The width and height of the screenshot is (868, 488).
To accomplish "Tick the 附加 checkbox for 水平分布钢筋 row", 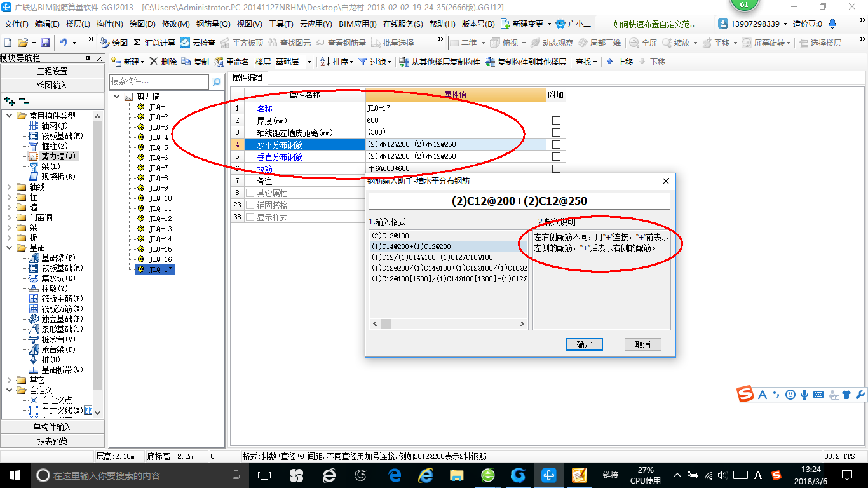I will click(556, 144).
